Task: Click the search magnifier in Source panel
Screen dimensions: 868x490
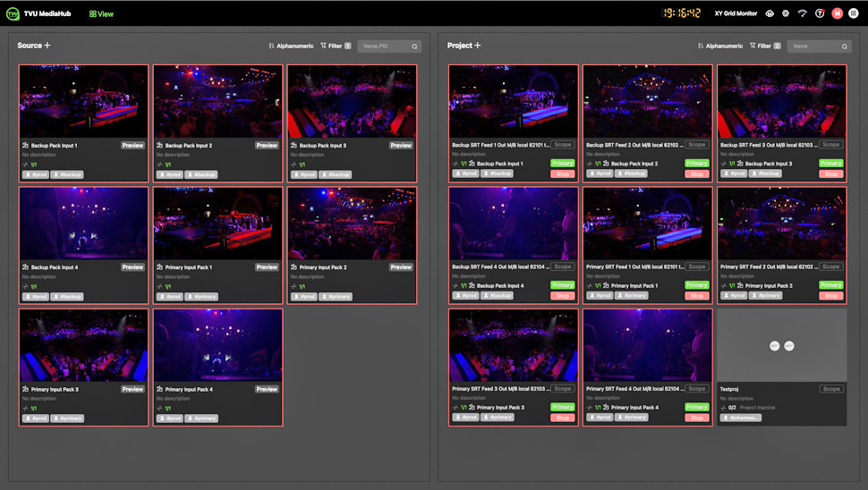Action: coord(414,46)
